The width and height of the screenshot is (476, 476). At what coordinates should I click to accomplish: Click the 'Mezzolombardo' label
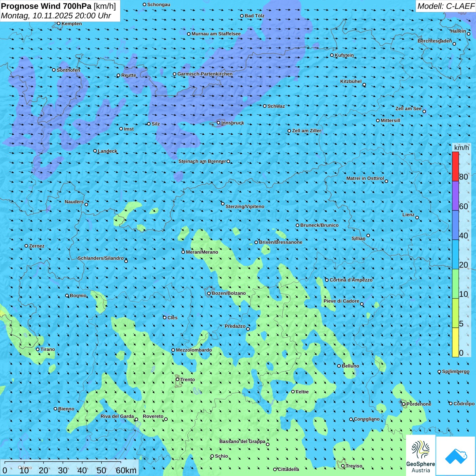click(x=194, y=350)
